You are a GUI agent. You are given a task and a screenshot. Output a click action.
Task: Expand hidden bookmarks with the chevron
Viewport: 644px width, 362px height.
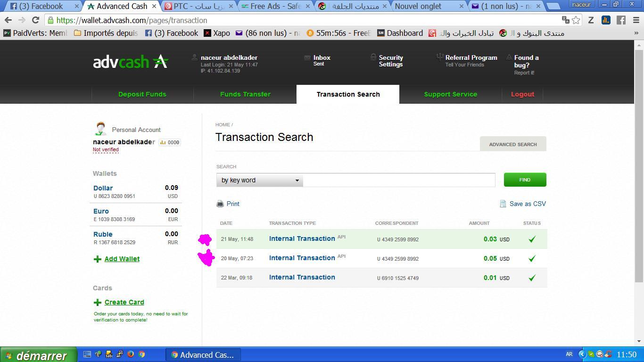(636, 33)
